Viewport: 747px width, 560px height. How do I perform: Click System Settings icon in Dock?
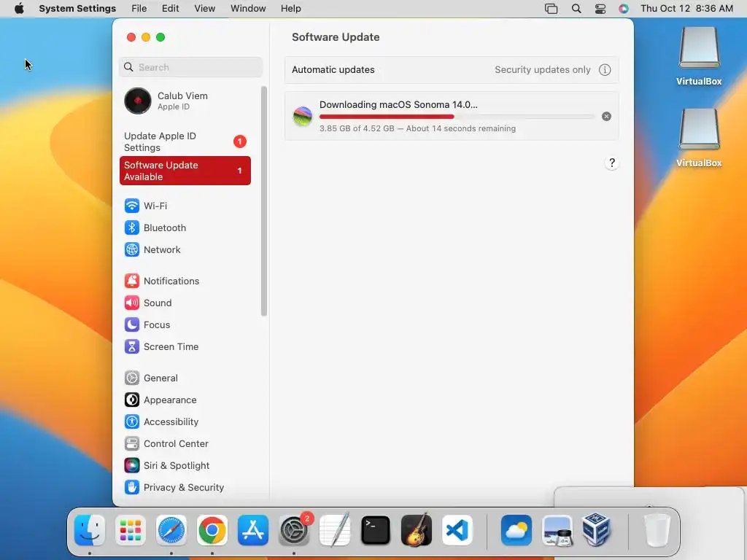(x=294, y=530)
